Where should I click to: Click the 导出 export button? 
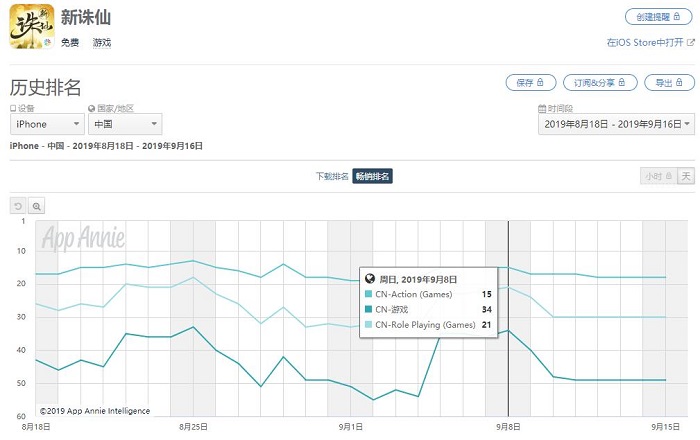pos(669,83)
